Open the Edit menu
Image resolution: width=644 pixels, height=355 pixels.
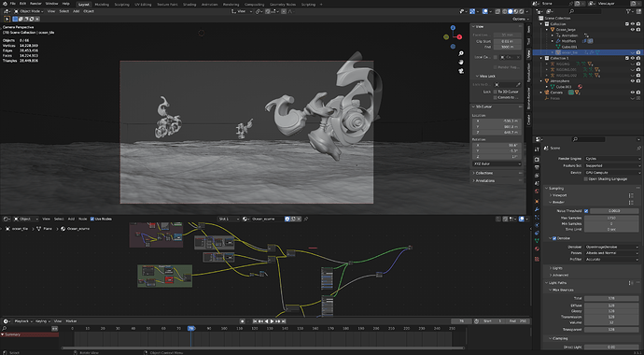(22, 4)
